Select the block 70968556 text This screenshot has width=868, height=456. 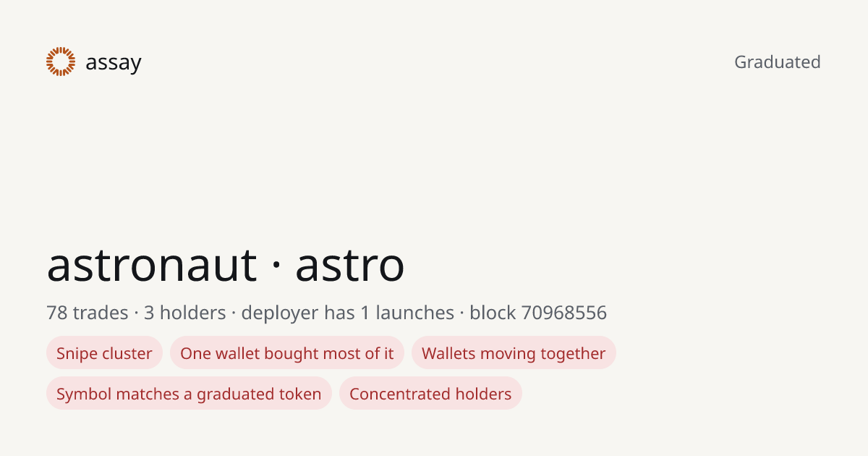click(538, 313)
